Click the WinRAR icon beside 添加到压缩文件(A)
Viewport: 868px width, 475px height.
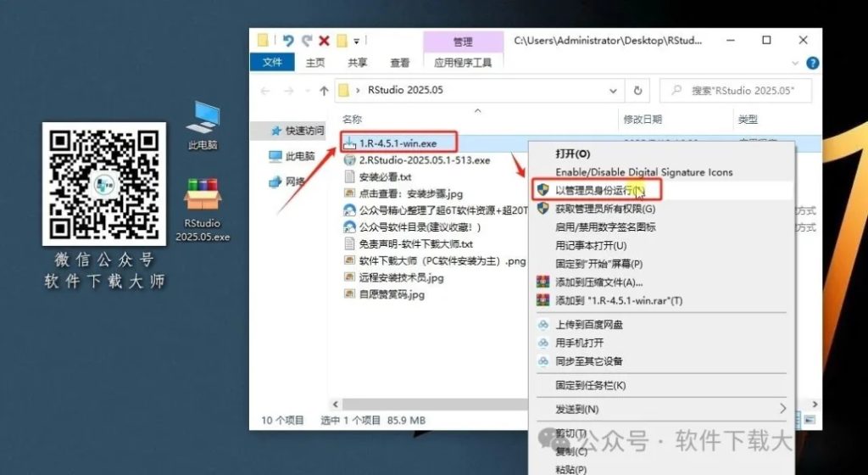point(543,282)
